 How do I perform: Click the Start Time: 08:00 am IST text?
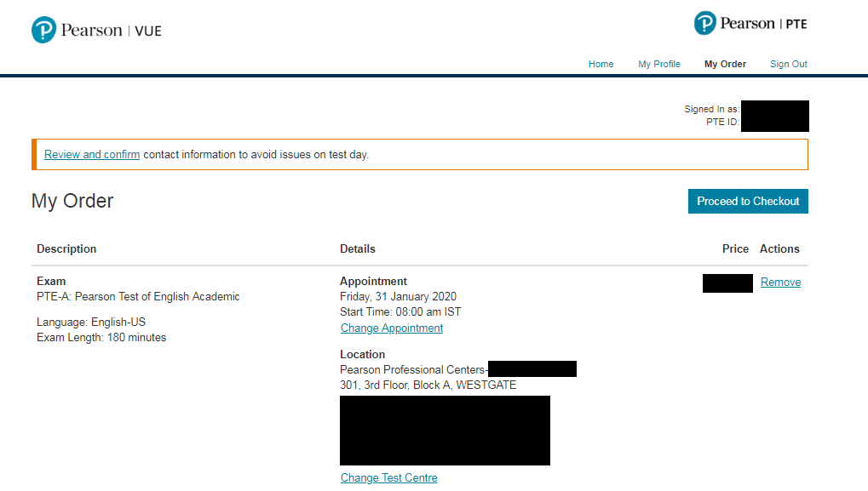click(400, 311)
